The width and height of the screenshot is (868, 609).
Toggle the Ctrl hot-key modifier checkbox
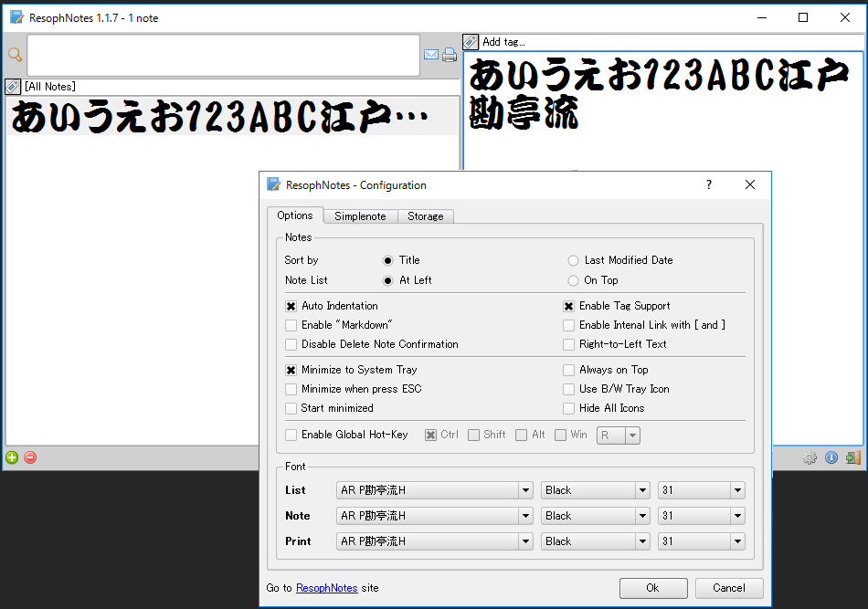pyautogui.click(x=430, y=436)
